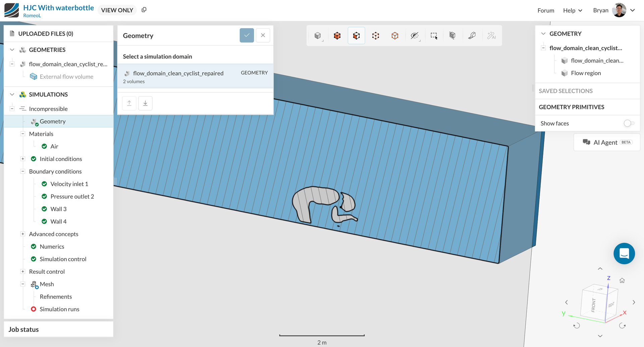This screenshot has width=644, height=347.
Task: Open the AI Agent panel
Action: tap(607, 142)
